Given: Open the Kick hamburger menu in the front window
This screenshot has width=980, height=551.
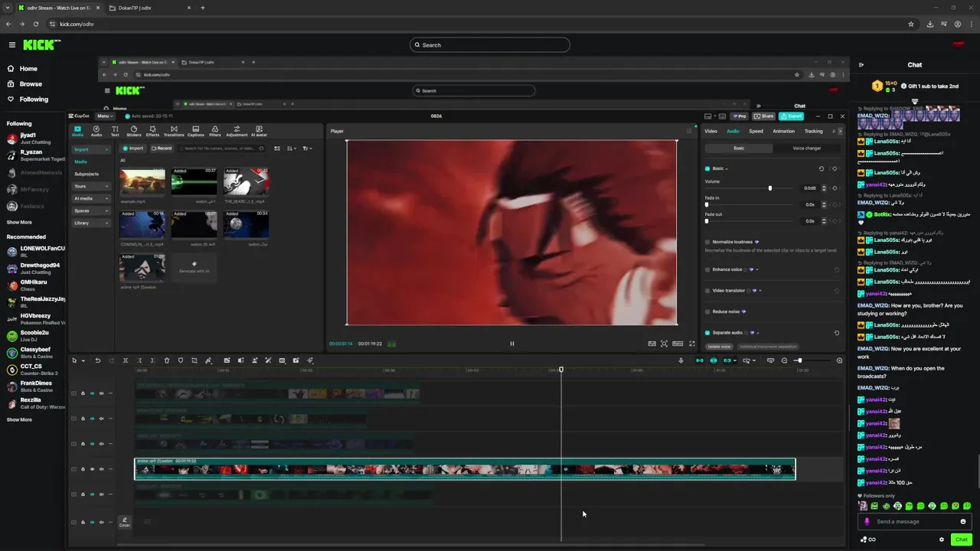Looking at the screenshot, I should 11,45.
